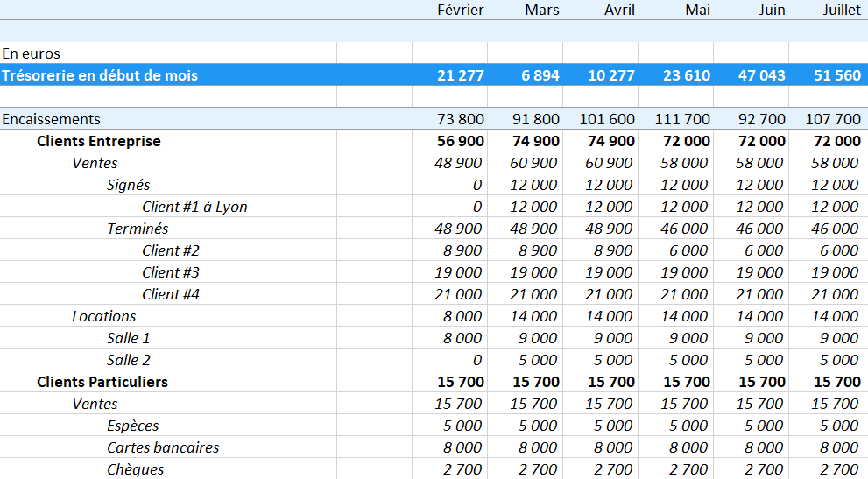Viewport: 868px width, 479px height.
Task: Click Clients Entreprise value 56 900
Action: tap(461, 141)
